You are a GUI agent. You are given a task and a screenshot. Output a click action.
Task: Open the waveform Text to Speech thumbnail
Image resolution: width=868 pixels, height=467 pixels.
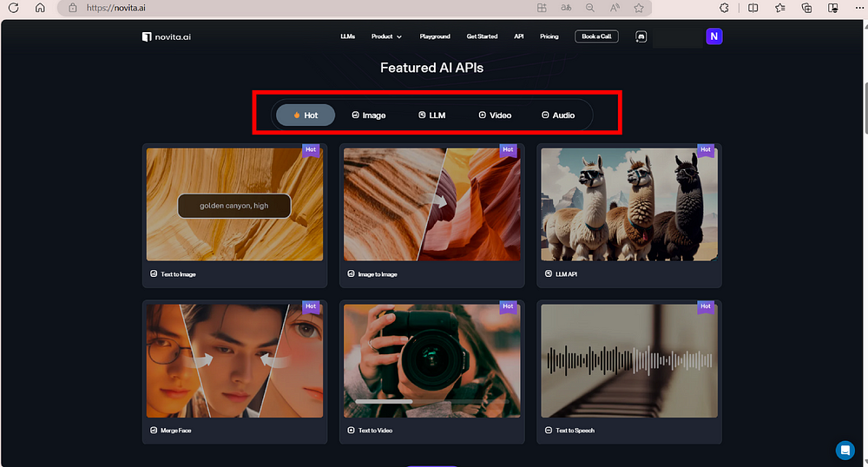point(628,361)
